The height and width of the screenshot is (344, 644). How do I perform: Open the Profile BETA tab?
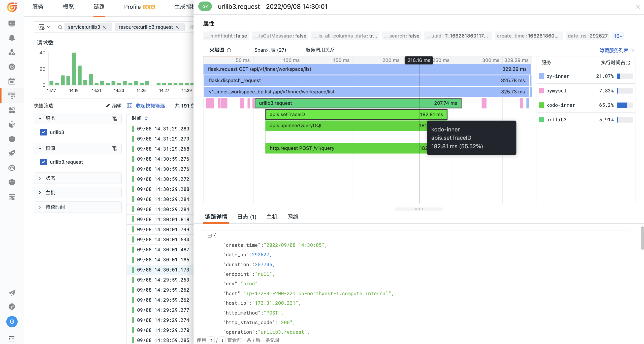[140, 7]
